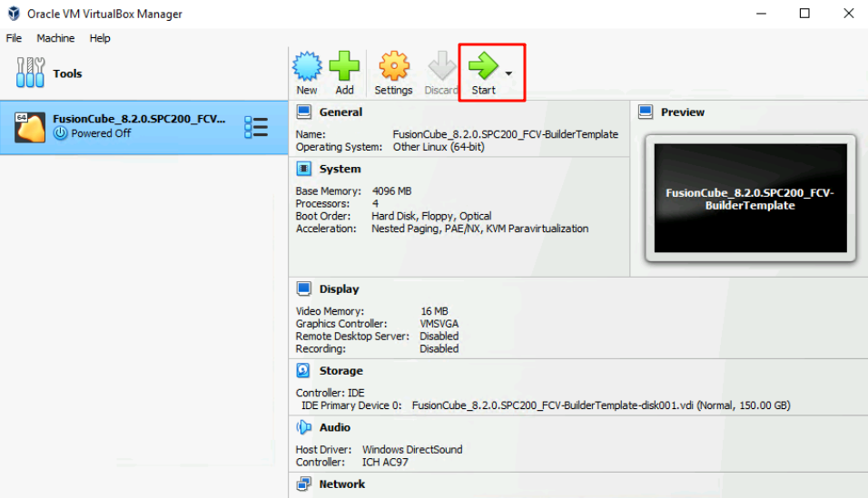The height and width of the screenshot is (498, 868).
Task: Open the Tools wrench icon
Action: pos(30,73)
